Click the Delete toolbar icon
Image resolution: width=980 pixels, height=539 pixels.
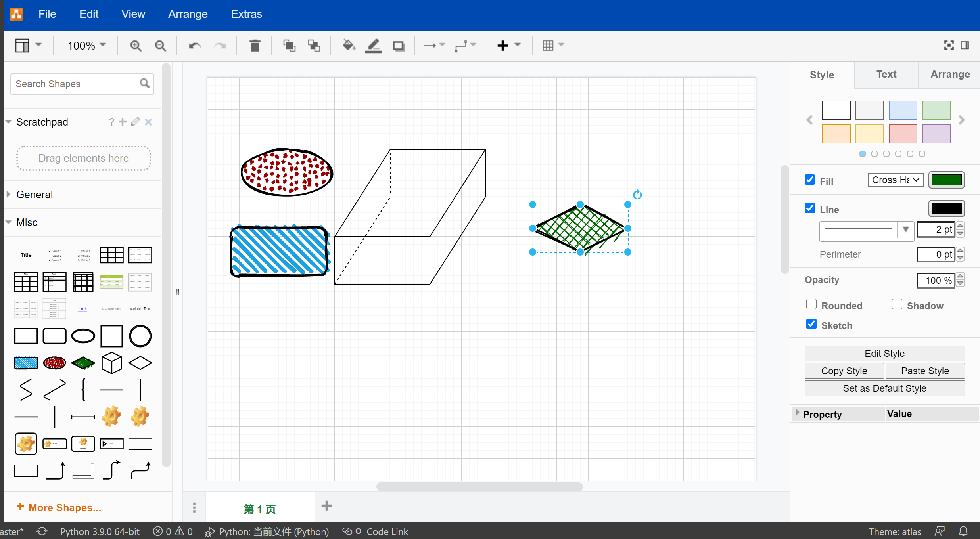(255, 46)
